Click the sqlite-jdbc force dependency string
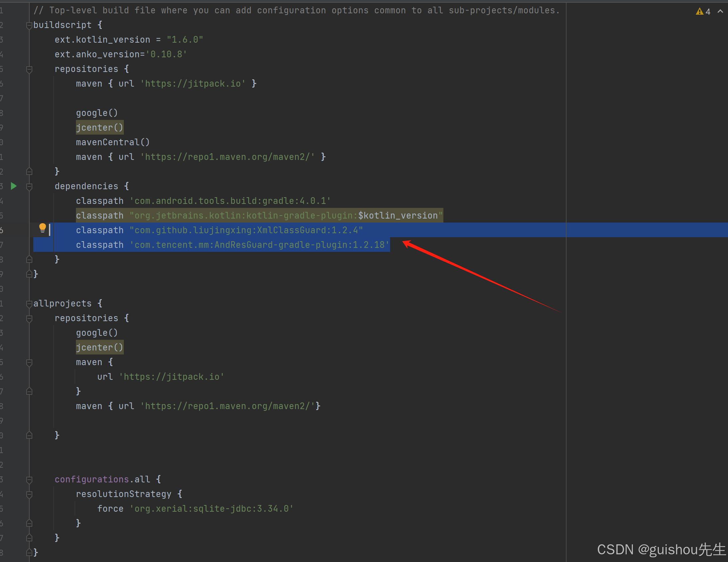 (211, 509)
